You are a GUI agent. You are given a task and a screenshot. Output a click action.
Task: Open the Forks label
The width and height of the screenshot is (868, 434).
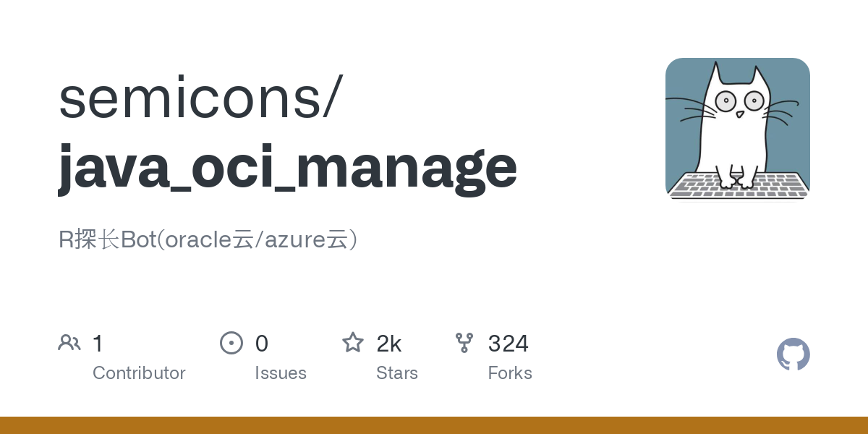pyautogui.click(x=510, y=373)
